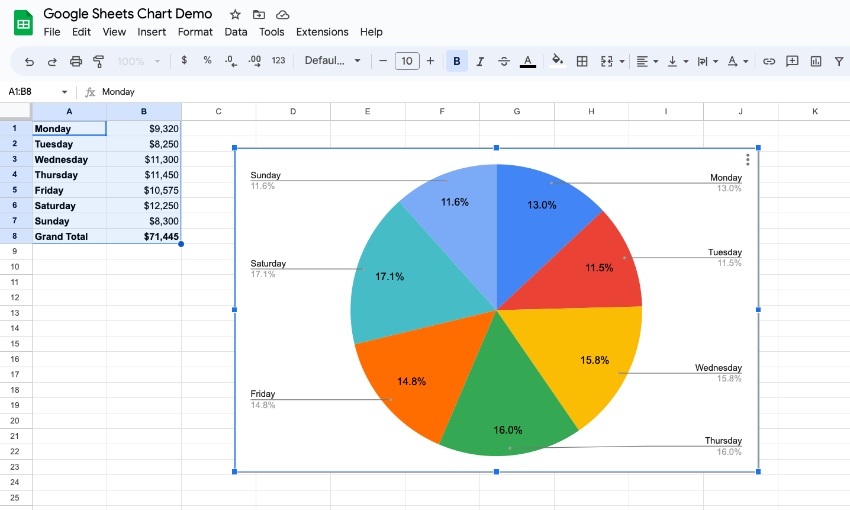This screenshot has height=510, width=850.
Task: Star the document
Action: pyautogui.click(x=235, y=15)
